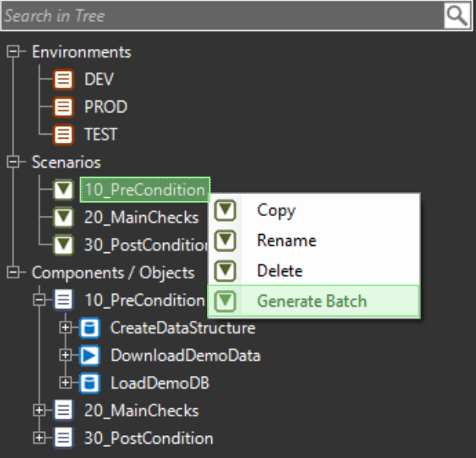Click the DownloadDemoData play icon
Screen dimensions: 476x458
point(90,356)
